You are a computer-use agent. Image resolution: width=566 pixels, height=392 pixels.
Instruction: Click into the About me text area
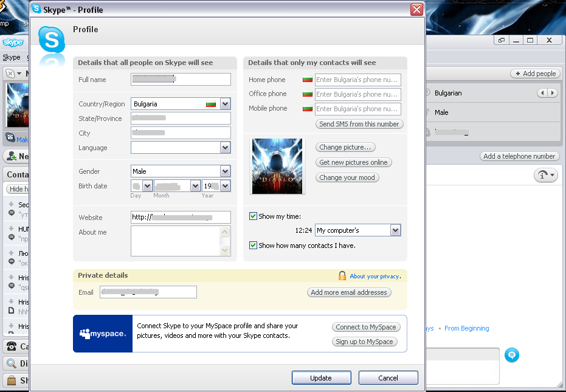click(175, 241)
